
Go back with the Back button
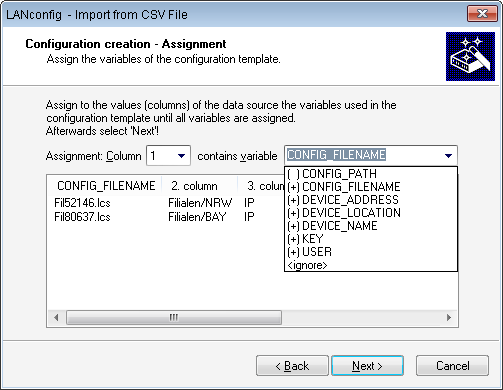tap(292, 366)
